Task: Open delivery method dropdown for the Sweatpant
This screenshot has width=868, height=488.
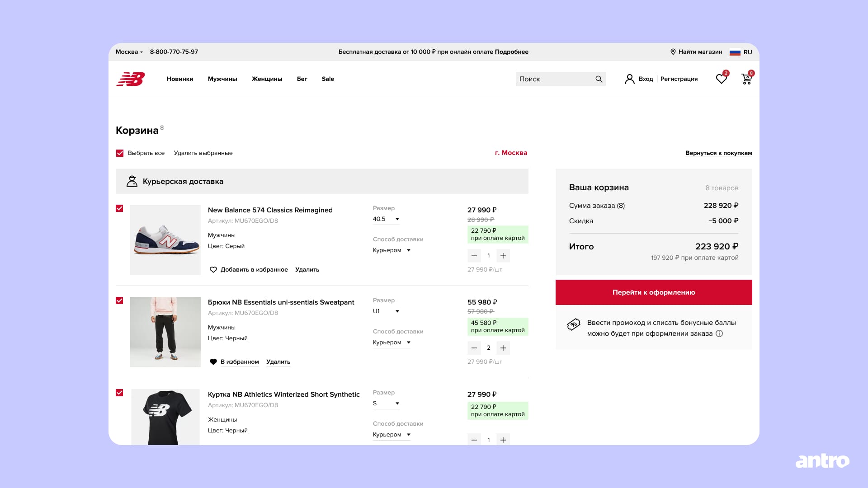Action: click(392, 343)
